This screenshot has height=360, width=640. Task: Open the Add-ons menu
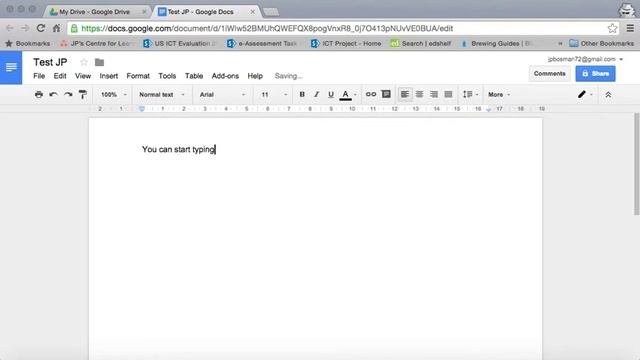pyautogui.click(x=225, y=76)
